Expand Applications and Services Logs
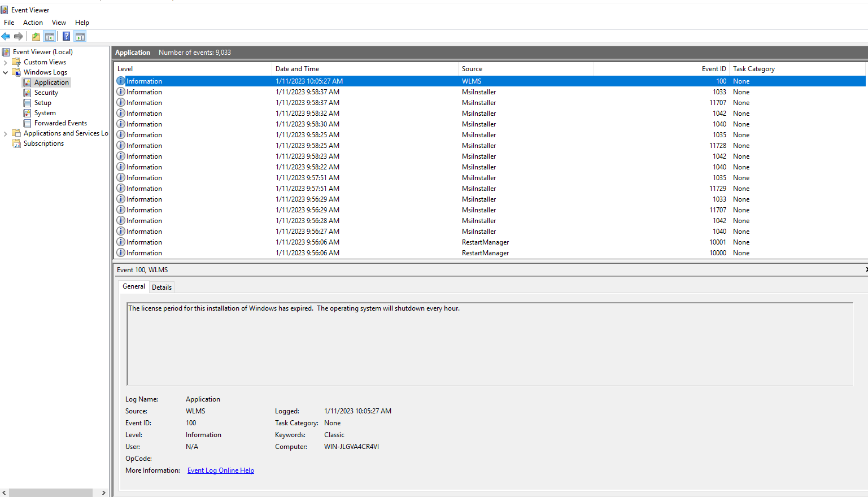The image size is (868, 497). coord(5,133)
